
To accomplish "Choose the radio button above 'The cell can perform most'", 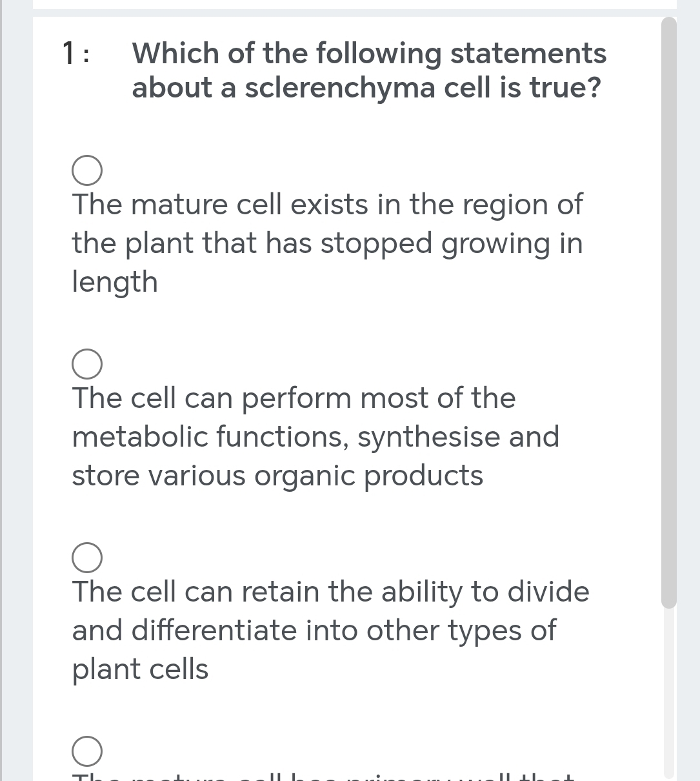I will 86,363.
